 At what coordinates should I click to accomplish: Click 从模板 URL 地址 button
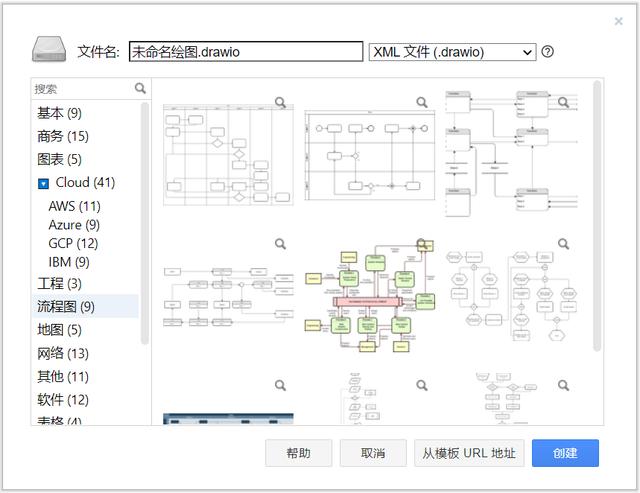click(x=469, y=453)
